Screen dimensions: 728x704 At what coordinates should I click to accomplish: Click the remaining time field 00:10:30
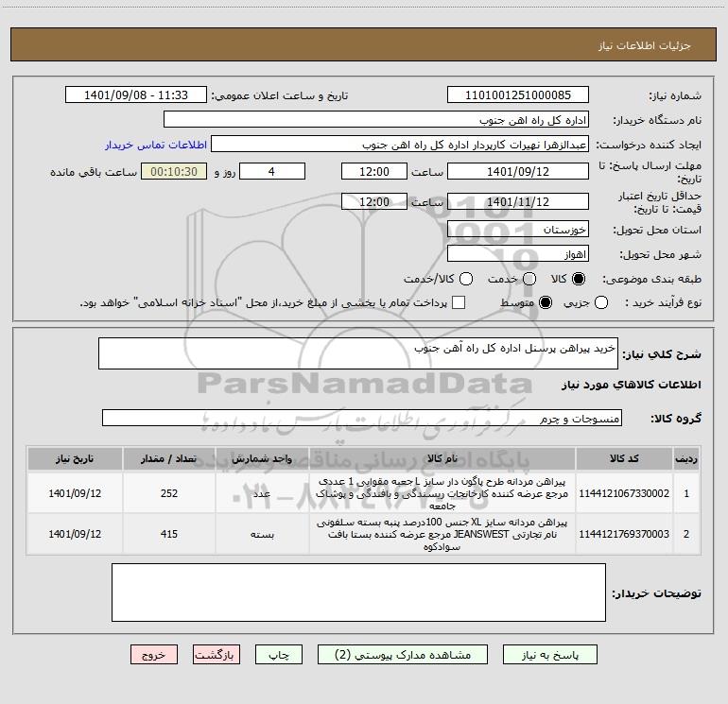click(174, 171)
